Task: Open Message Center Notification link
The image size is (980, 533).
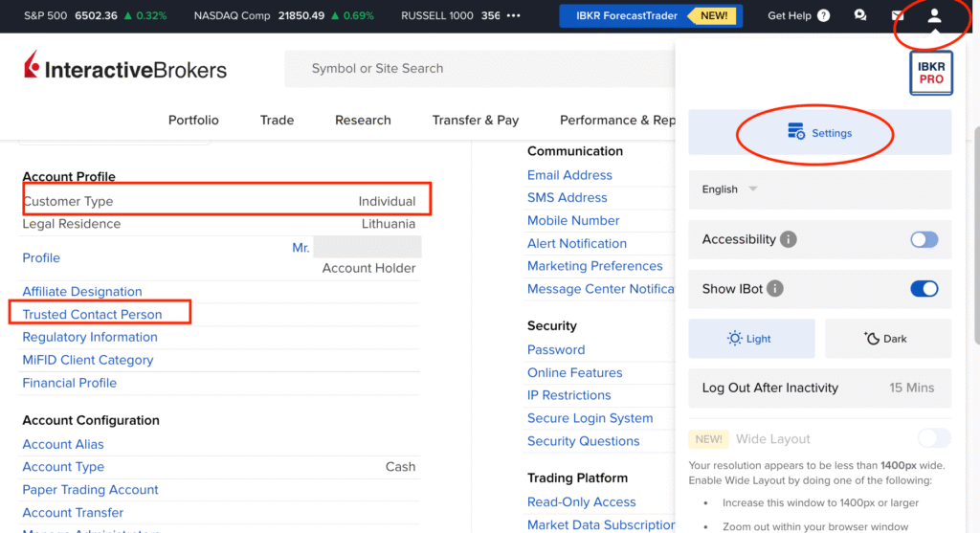Action: (x=601, y=289)
